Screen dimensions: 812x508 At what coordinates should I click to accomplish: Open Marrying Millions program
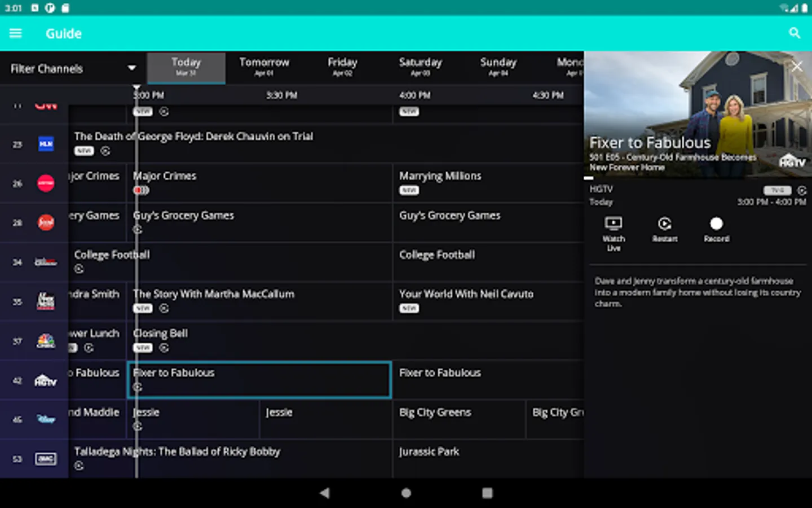[488, 183]
